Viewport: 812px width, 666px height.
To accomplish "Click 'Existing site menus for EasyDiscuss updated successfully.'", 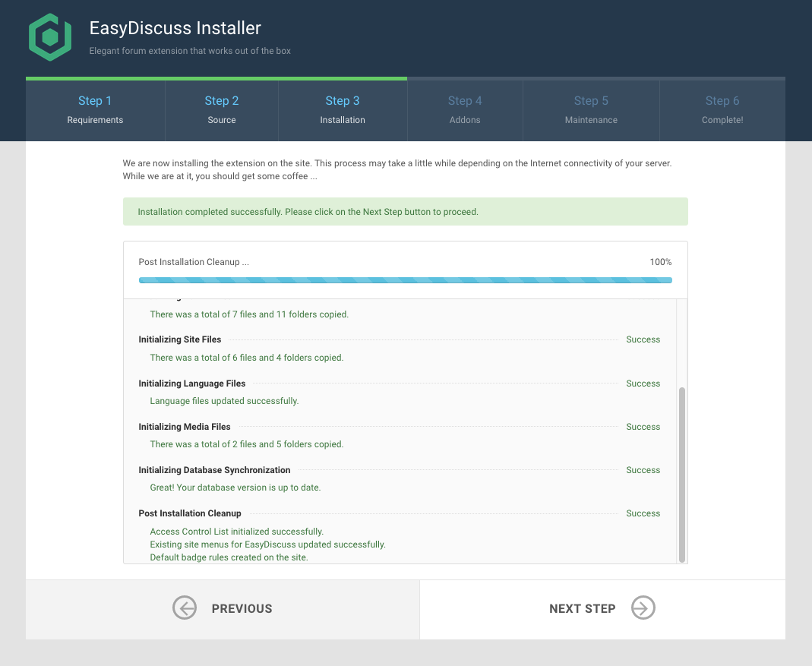I will [x=267, y=544].
